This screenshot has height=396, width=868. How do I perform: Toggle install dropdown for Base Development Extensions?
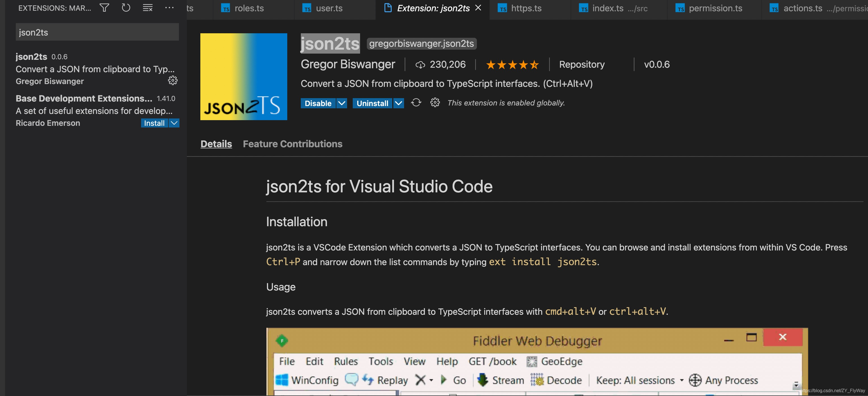(x=175, y=123)
